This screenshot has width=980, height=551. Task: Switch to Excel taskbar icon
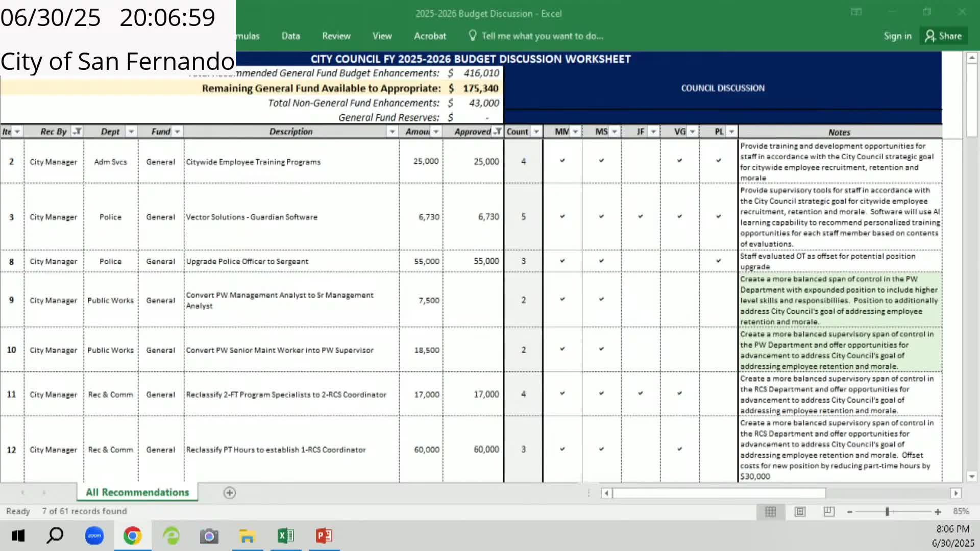[286, 536]
